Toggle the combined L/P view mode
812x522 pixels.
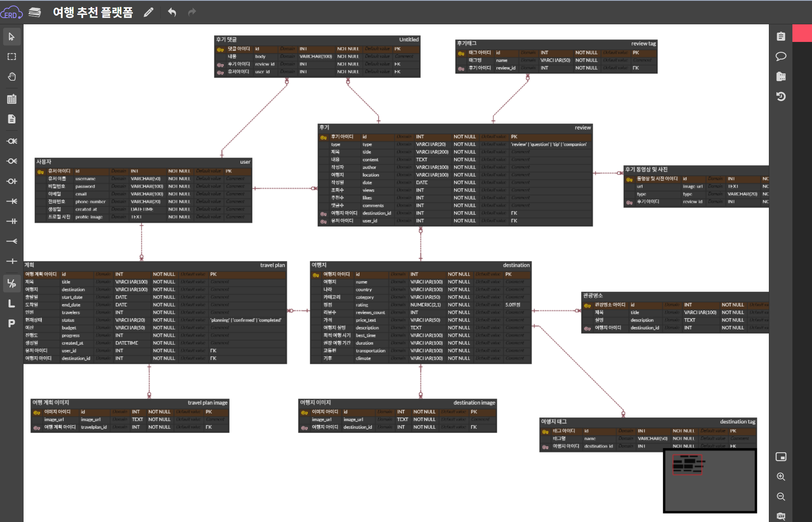point(12,283)
